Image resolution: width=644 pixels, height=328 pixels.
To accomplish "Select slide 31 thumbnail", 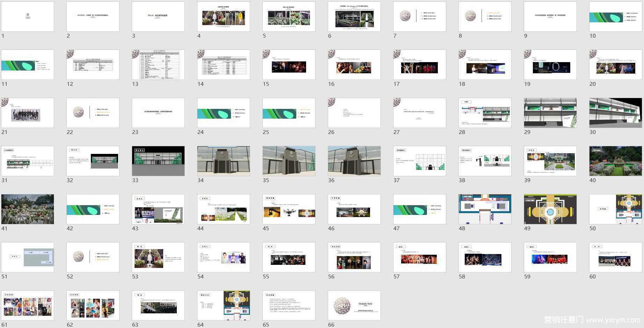I will pyautogui.click(x=28, y=161).
